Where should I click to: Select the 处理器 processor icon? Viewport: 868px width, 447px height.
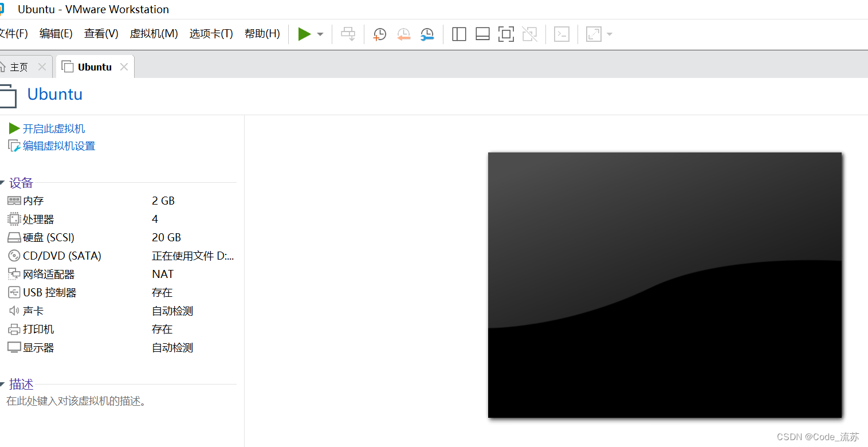point(14,219)
